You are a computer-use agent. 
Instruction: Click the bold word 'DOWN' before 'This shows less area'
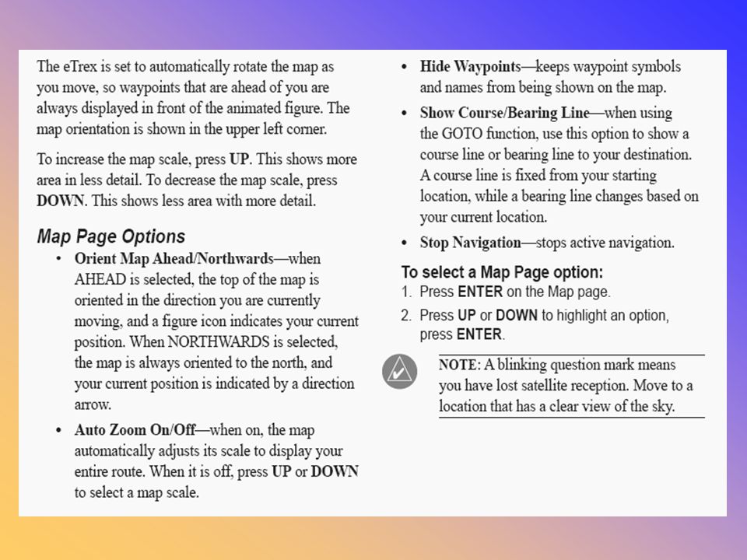tap(61, 201)
